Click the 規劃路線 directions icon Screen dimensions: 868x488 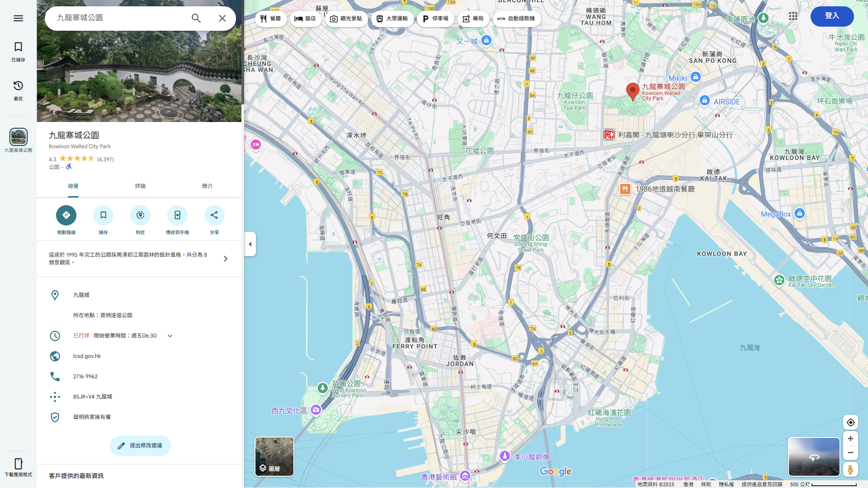coord(66,215)
